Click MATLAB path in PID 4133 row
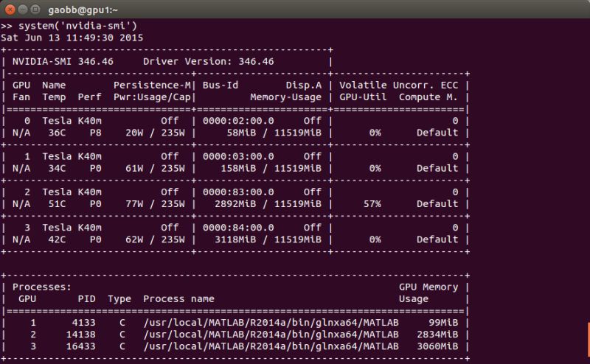590x364 pixels. pos(271,323)
